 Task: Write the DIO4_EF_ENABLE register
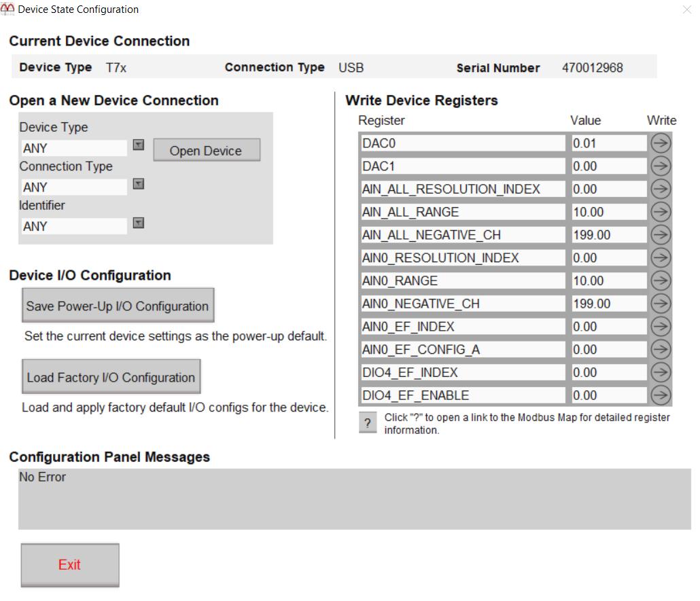[661, 395]
